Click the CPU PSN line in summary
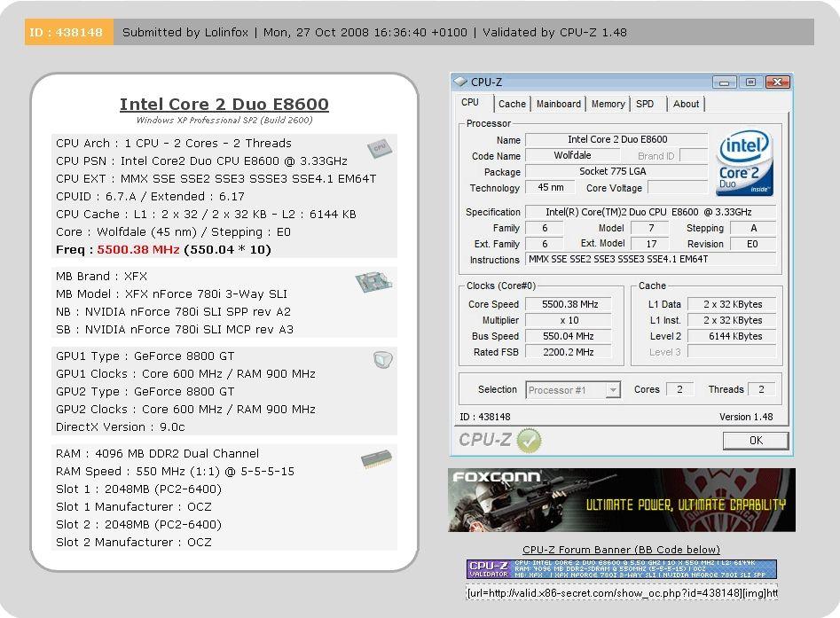This screenshot has width=840, height=618. click(x=201, y=161)
